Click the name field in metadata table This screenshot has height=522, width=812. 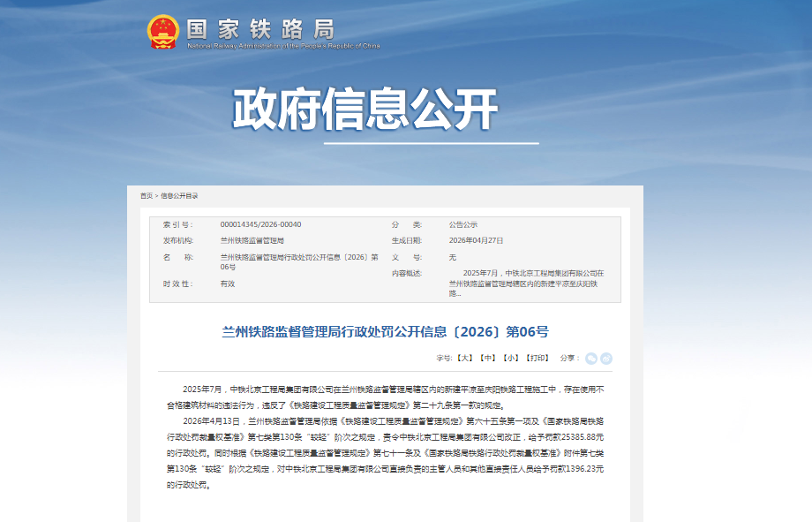coord(298,261)
